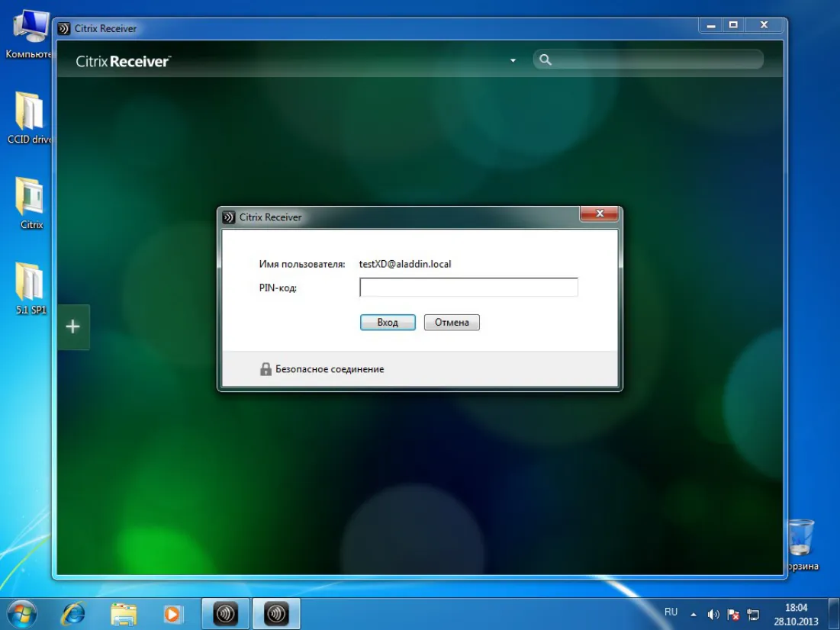Launch Internet Explorer from taskbar
Screen dimensions: 840x630
click(72, 614)
